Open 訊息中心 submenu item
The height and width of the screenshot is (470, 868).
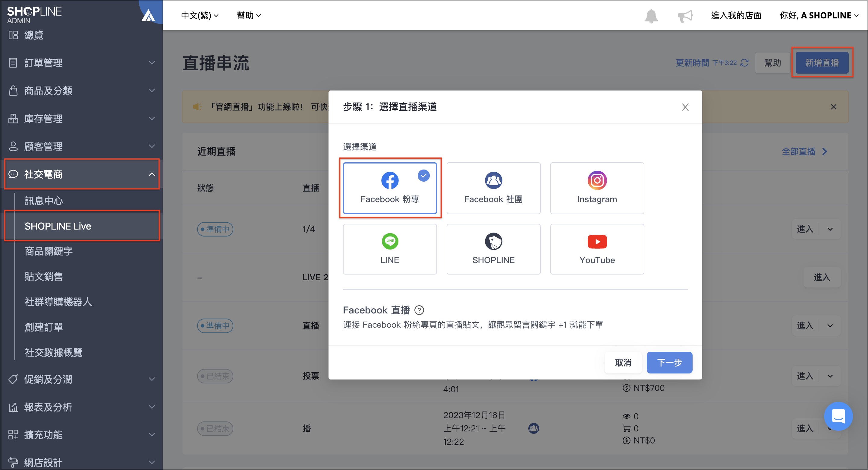tap(44, 201)
